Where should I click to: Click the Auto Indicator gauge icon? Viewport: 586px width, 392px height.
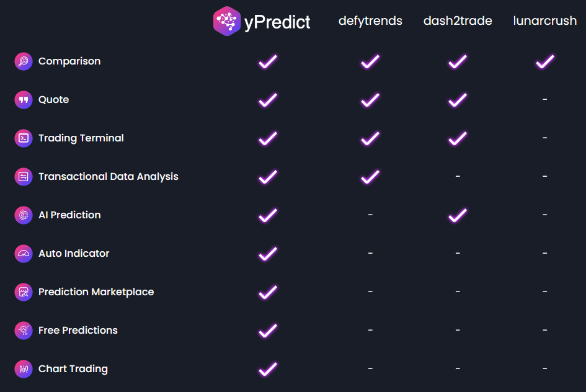tap(24, 253)
